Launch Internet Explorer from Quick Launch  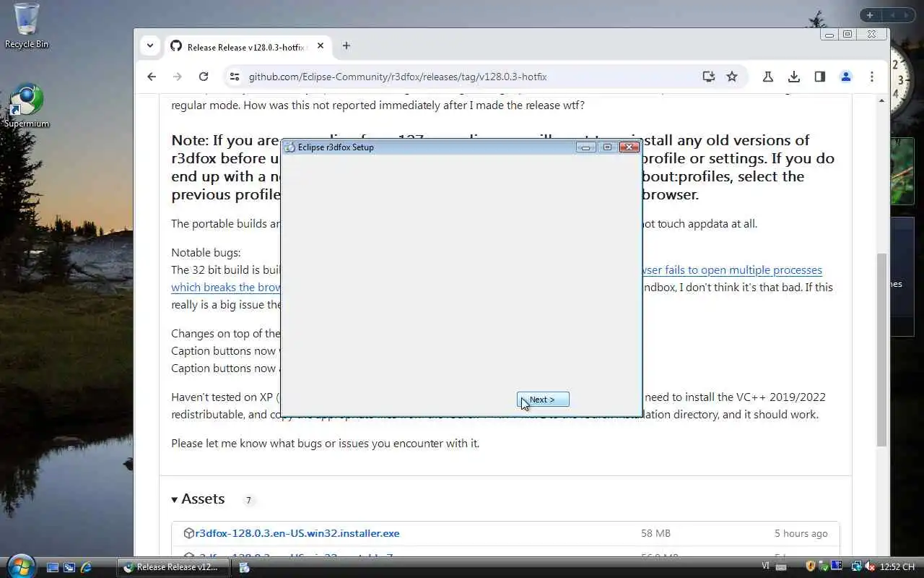[86, 567]
